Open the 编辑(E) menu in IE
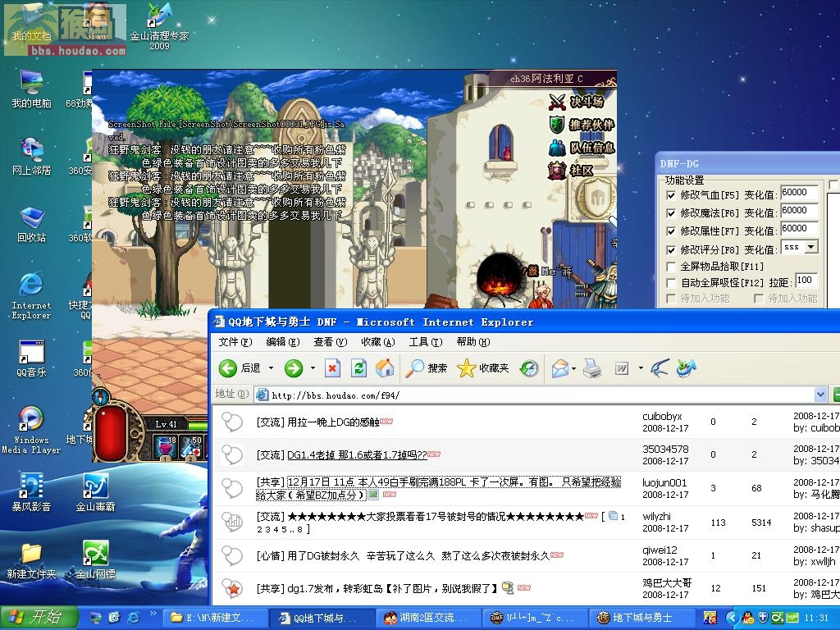840x630 pixels. tap(282, 342)
